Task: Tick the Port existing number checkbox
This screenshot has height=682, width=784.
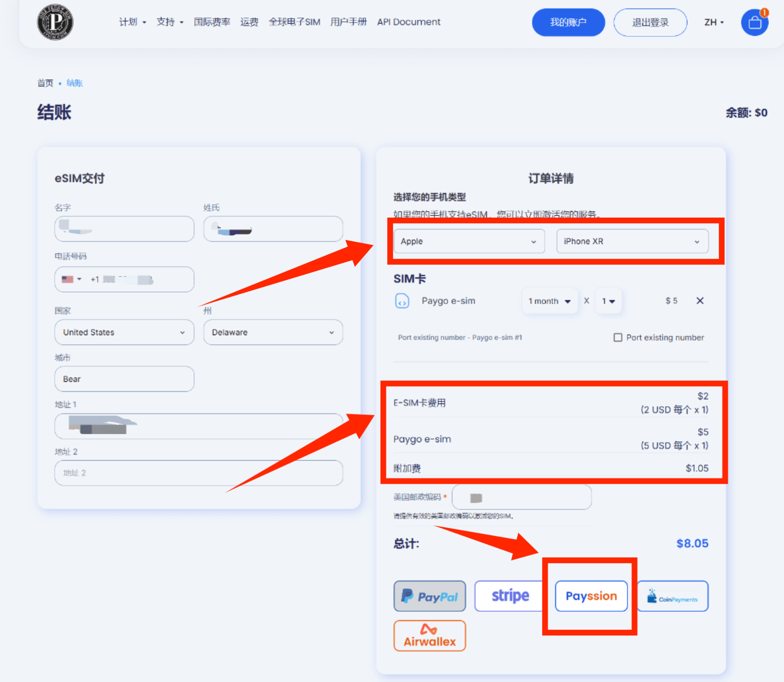Action: pyautogui.click(x=618, y=337)
